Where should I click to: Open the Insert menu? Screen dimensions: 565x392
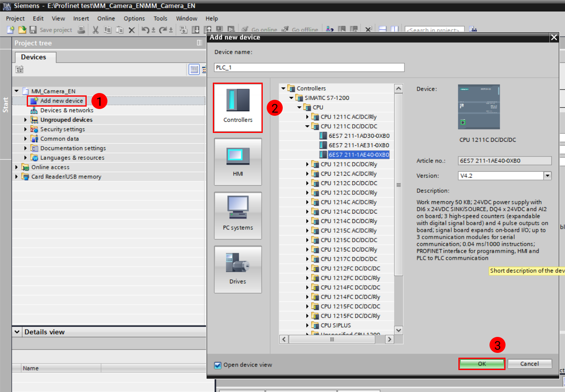point(81,18)
